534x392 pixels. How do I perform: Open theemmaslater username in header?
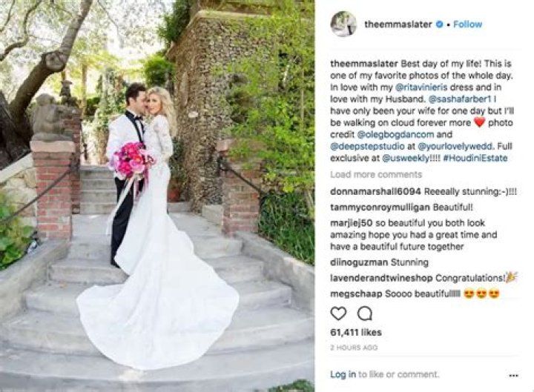pyautogui.click(x=398, y=24)
